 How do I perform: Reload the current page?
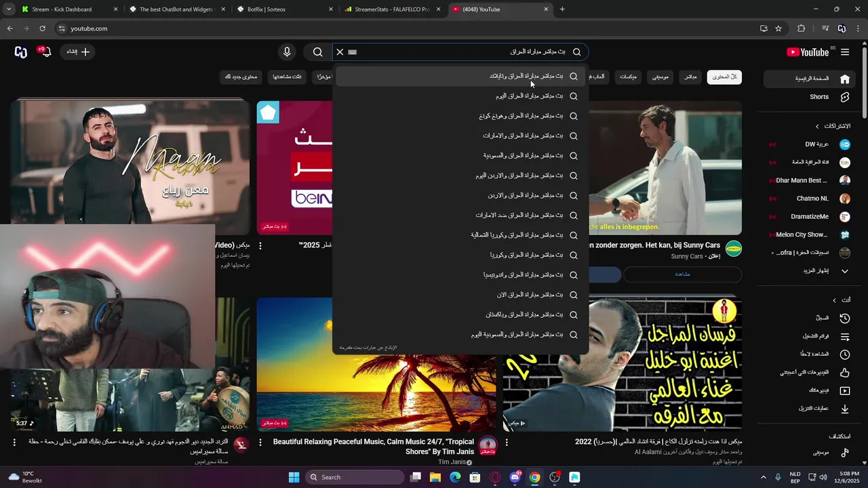[42, 28]
